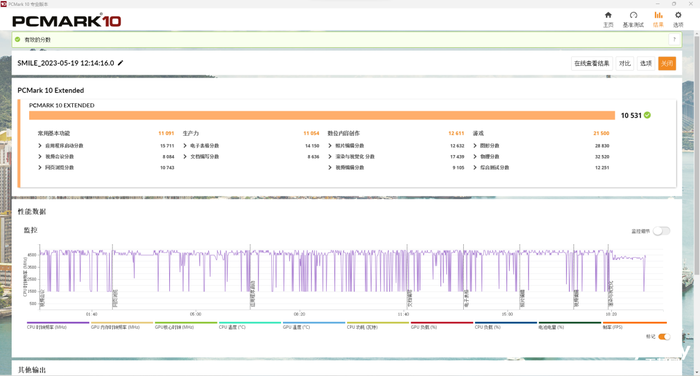
Task: Click the view results online button
Action: (592, 63)
